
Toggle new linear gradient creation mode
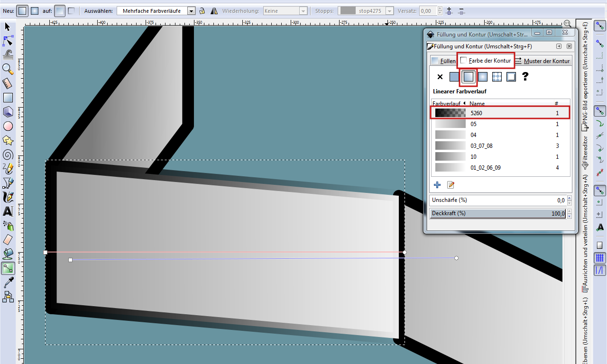pos(22,10)
